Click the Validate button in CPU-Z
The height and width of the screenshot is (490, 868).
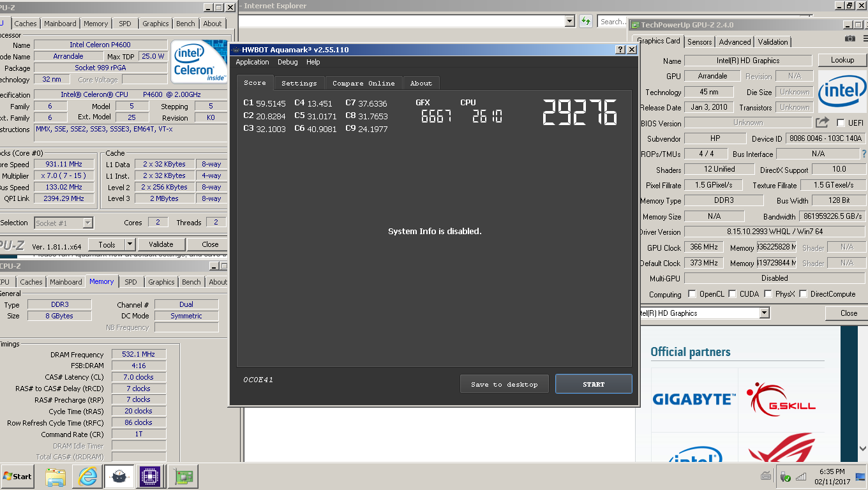(x=161, y=244)
